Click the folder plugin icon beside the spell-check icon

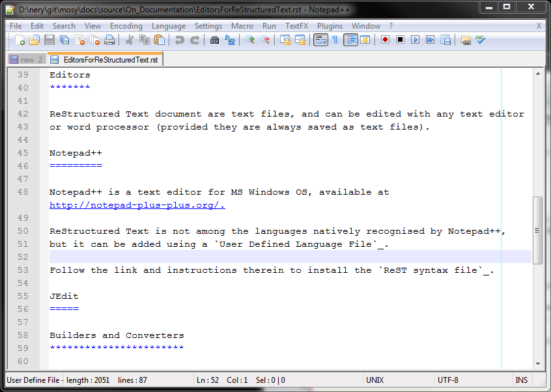[466, 40]
